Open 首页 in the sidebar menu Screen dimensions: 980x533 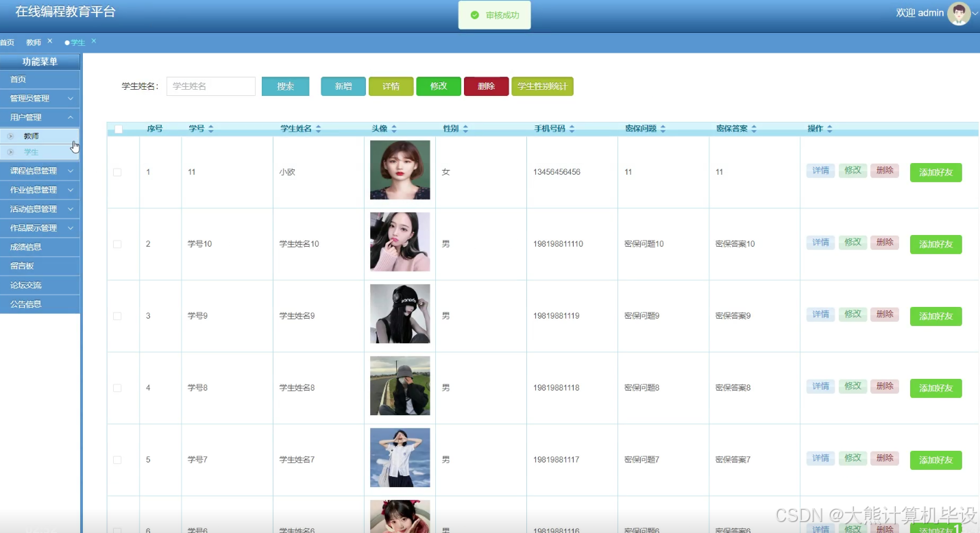40,79
